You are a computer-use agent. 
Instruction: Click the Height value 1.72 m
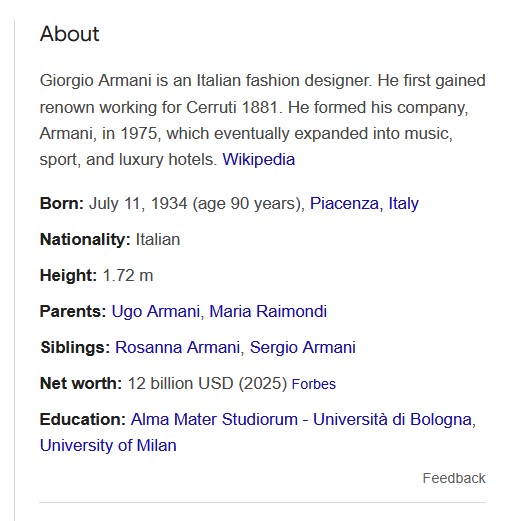128,275
